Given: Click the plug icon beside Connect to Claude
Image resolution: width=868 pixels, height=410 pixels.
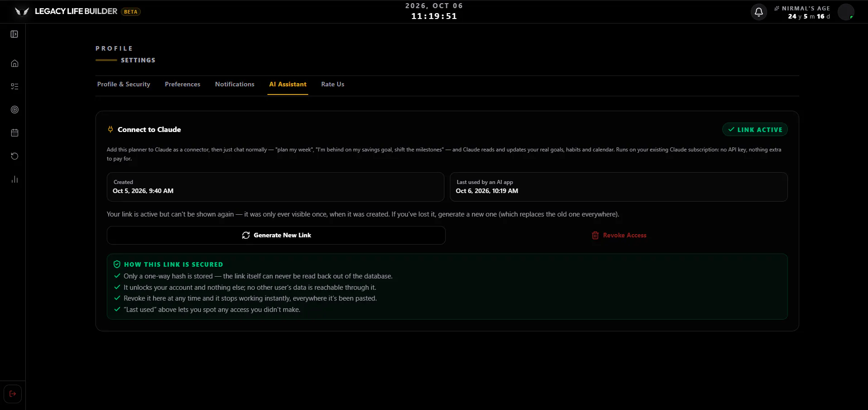Looking at the screenshot, I should point(110,129).
